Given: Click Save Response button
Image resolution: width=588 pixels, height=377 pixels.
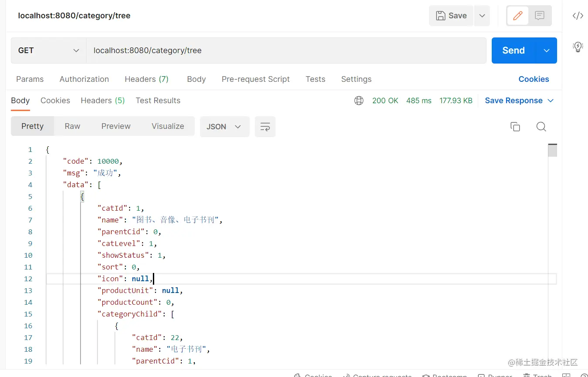Looking at the screenshot, I should pyautogui.click(x=514, y=101).
